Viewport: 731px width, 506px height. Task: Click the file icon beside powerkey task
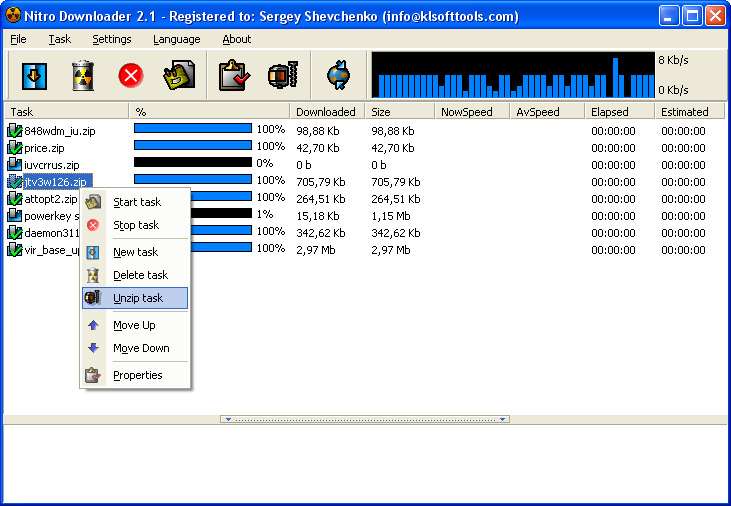[x=14, y=215]
